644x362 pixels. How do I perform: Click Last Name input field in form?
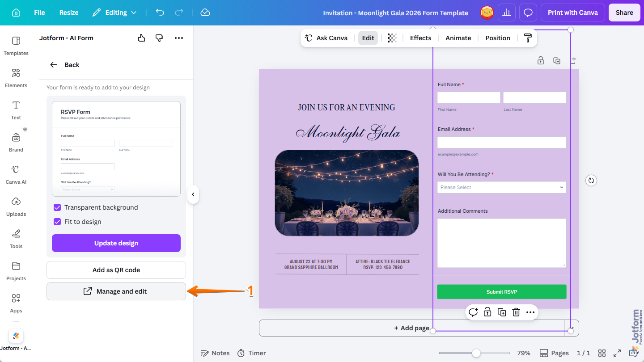(535, 97)
